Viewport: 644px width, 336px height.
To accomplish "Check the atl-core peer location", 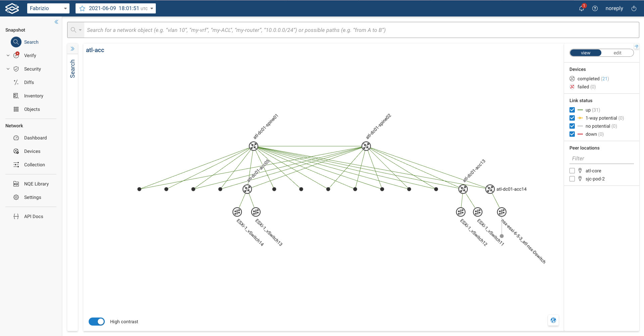I will (x=572, y=171).
